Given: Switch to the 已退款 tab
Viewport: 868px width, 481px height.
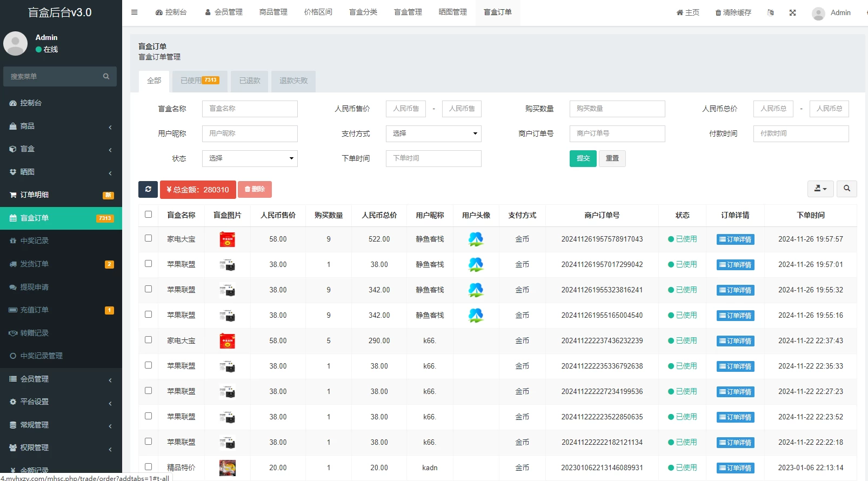Looking at the screenshot, I should coord(250,81).
